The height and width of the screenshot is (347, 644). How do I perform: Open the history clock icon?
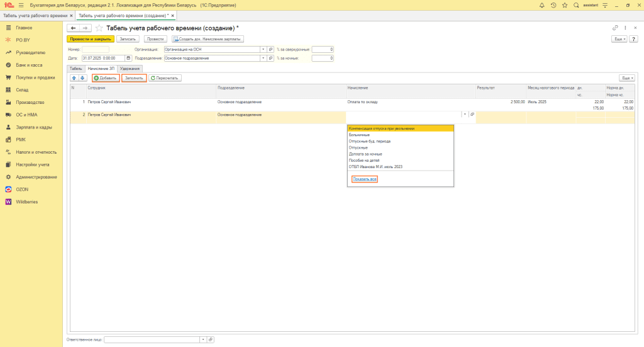point(553,5)
